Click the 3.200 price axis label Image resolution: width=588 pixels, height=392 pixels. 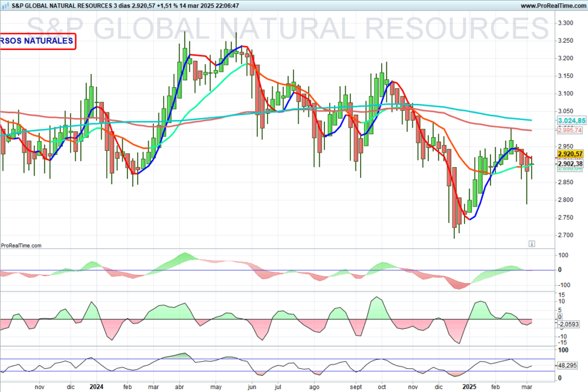[x=566, y=58]
